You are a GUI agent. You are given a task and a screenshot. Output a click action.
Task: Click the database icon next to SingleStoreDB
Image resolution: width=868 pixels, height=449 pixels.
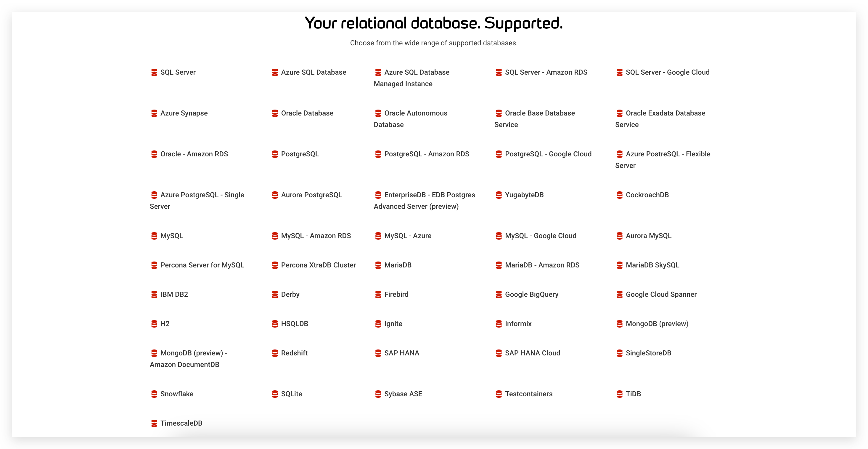coord(619,353)
